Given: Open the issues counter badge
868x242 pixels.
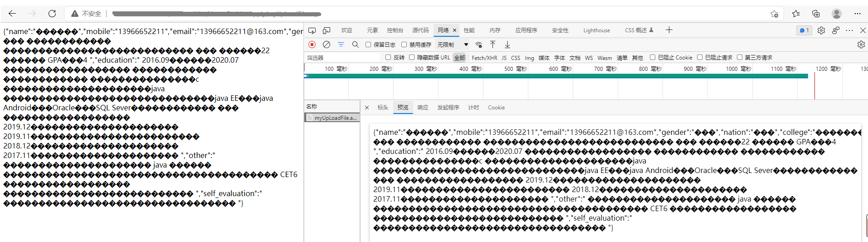Looking at the screenshot, I should pyautogui.click(x=804, y=30).
